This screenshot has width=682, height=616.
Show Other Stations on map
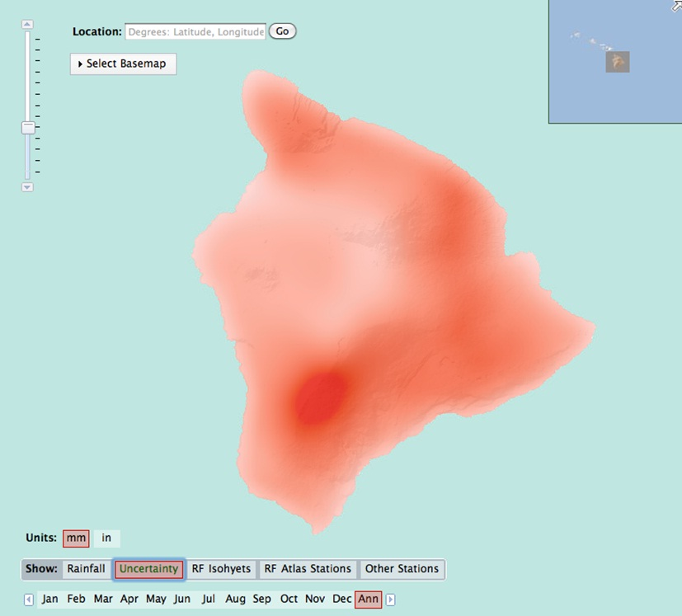402,569
